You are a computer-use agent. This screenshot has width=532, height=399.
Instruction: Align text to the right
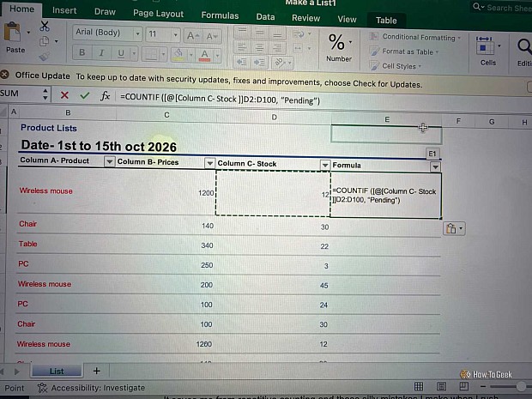pos(277,48)
